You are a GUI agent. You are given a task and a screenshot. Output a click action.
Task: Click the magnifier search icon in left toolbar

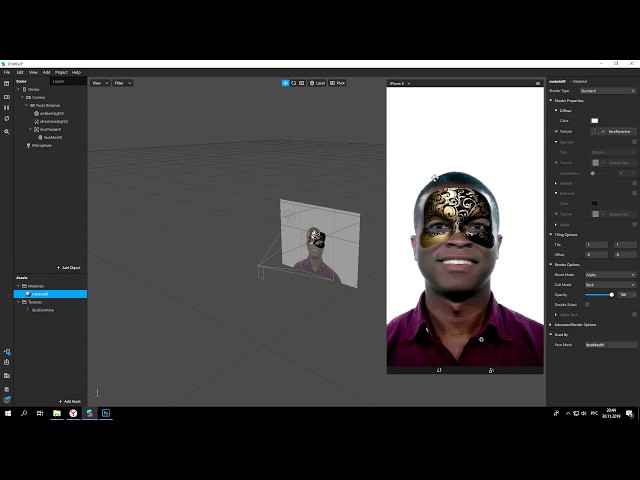pos(7,131)
